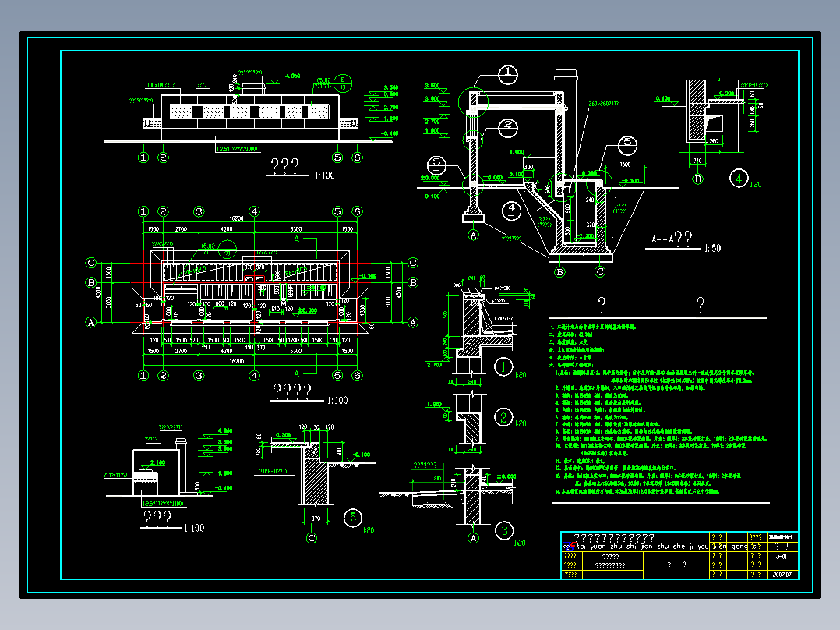
Task: Select the vent pipe cap on the A--A section roof
Action: click(566, 74)
